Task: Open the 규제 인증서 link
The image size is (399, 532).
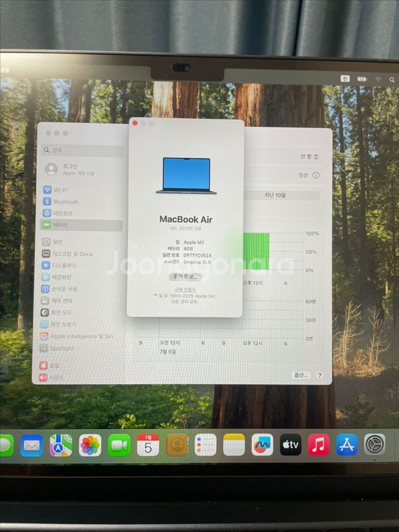Action: point(185,290)
